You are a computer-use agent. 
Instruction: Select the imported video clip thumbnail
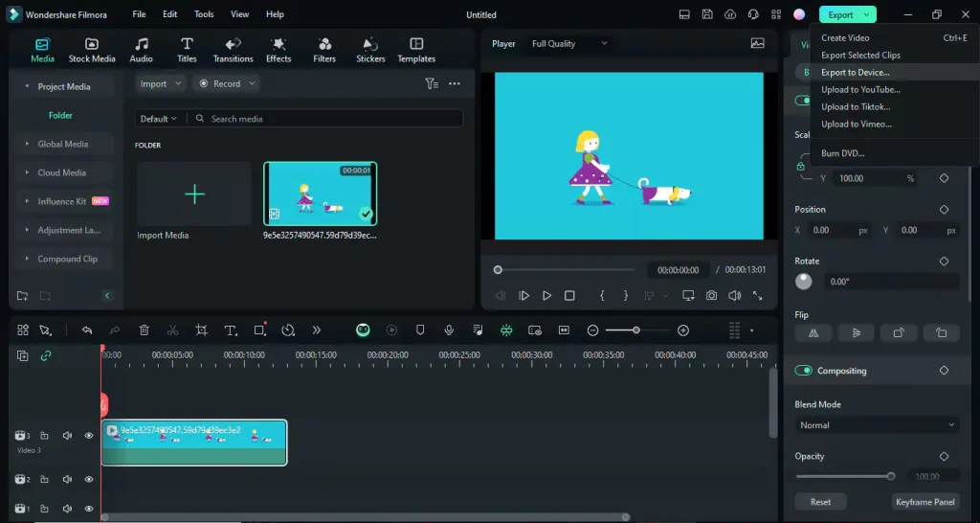pyautogui.click(x=320, y=193)
